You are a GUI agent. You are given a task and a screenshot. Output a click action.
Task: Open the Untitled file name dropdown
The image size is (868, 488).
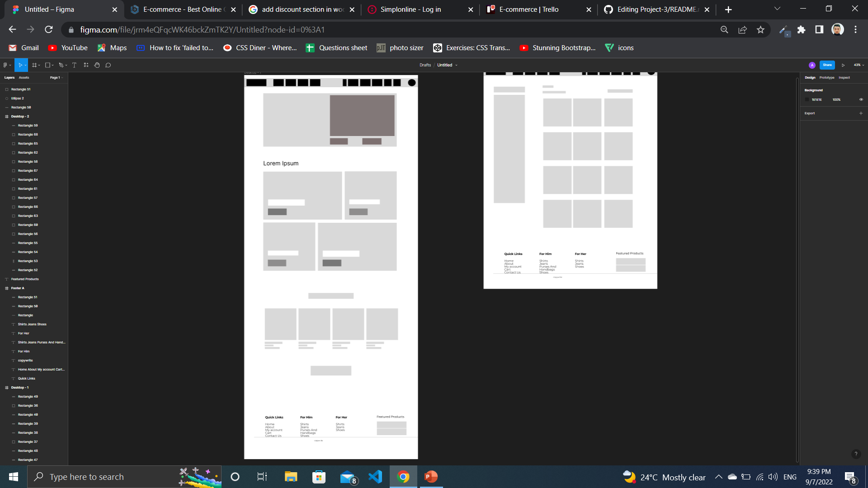coord(456,65)
